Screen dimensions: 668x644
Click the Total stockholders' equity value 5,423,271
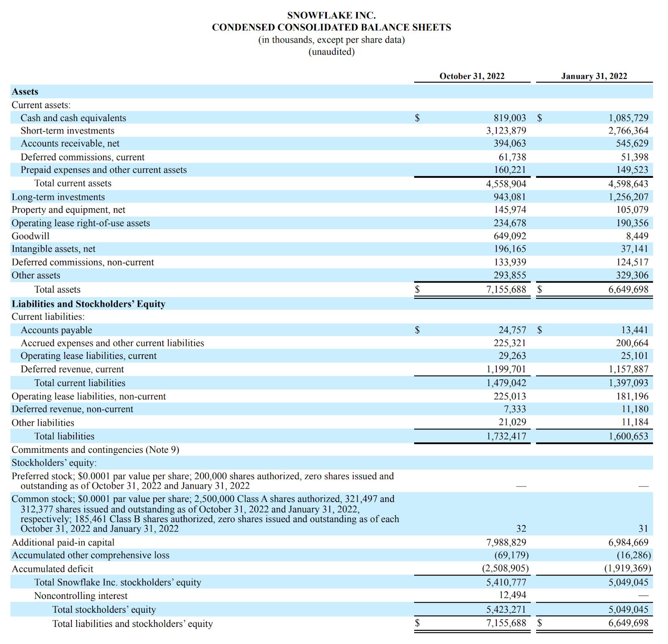(x=506, y=609)
